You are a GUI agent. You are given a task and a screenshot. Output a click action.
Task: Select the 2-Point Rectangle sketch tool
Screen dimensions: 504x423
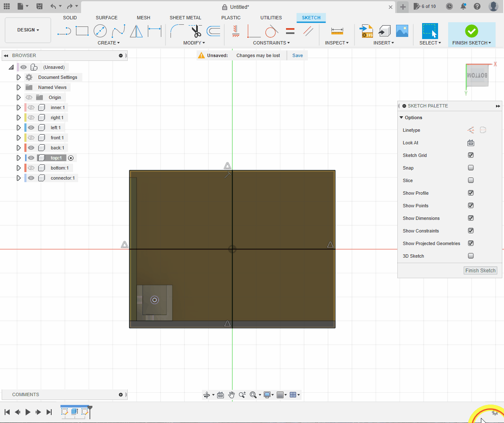click(82, 31)
